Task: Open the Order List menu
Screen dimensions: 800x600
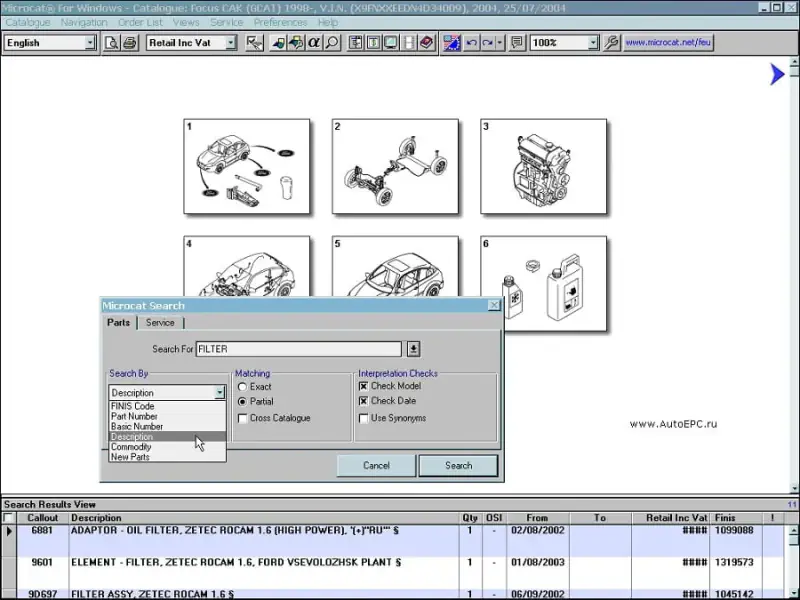Action: tap(140, 22)
